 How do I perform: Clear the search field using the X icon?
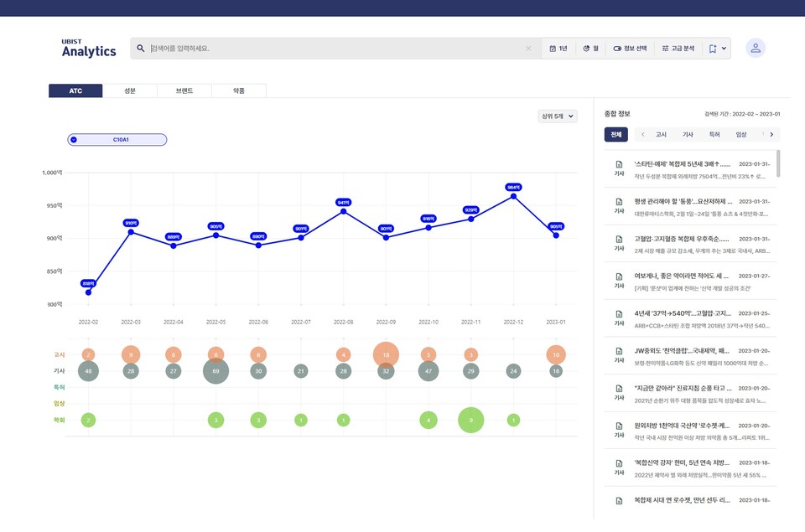(x=528, y=48)
